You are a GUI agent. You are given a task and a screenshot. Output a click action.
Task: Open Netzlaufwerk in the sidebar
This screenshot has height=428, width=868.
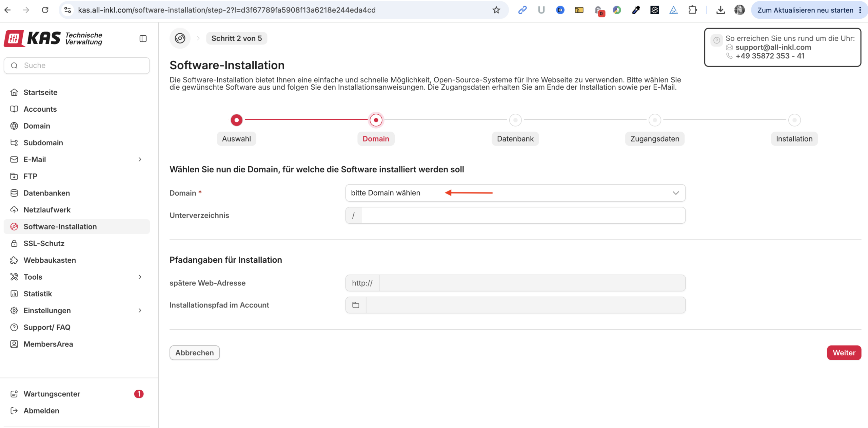click(x=77, y=210)
